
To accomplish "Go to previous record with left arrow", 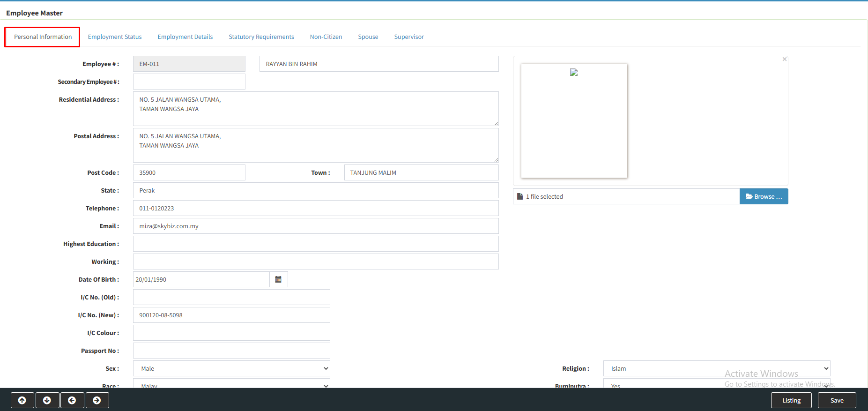I will 72,400.
